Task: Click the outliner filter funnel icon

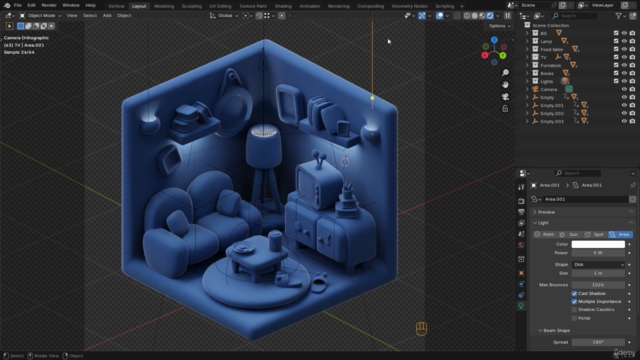Action: tap(619, 16)
